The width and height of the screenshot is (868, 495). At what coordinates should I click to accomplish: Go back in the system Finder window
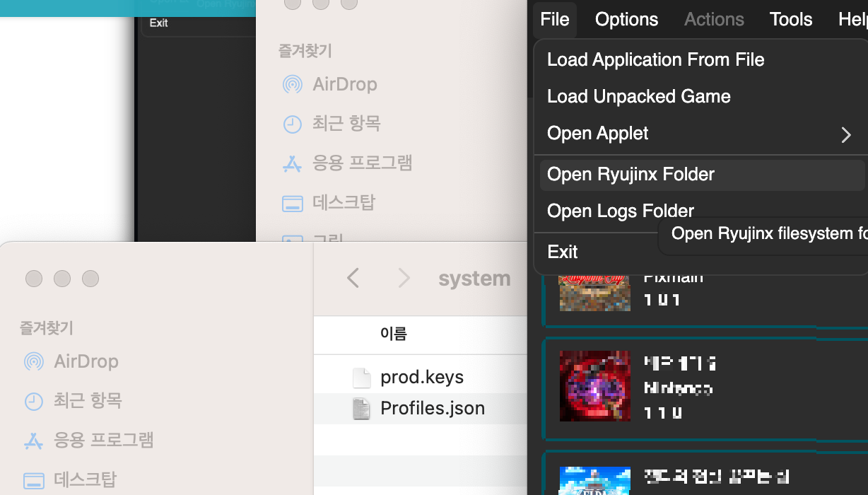pyautogui.click(x=353, y=278)
